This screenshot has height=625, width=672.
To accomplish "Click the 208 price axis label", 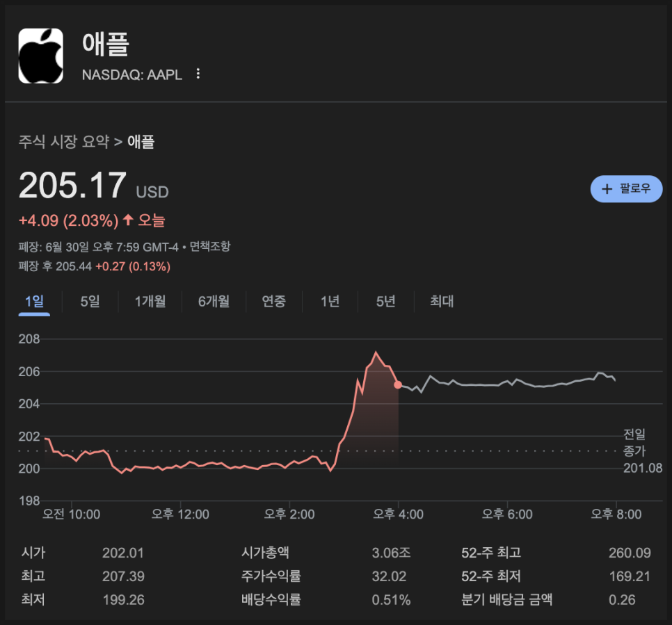I will [29, 339].
